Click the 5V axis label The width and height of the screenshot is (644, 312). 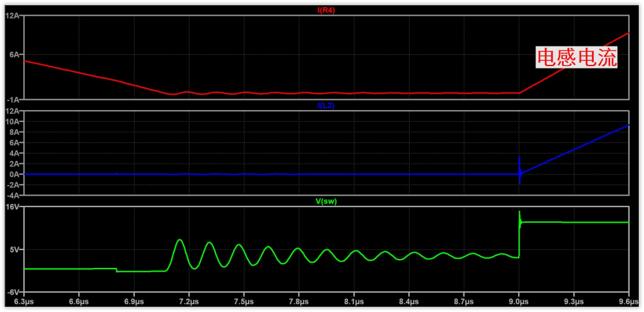click(14, 249)
